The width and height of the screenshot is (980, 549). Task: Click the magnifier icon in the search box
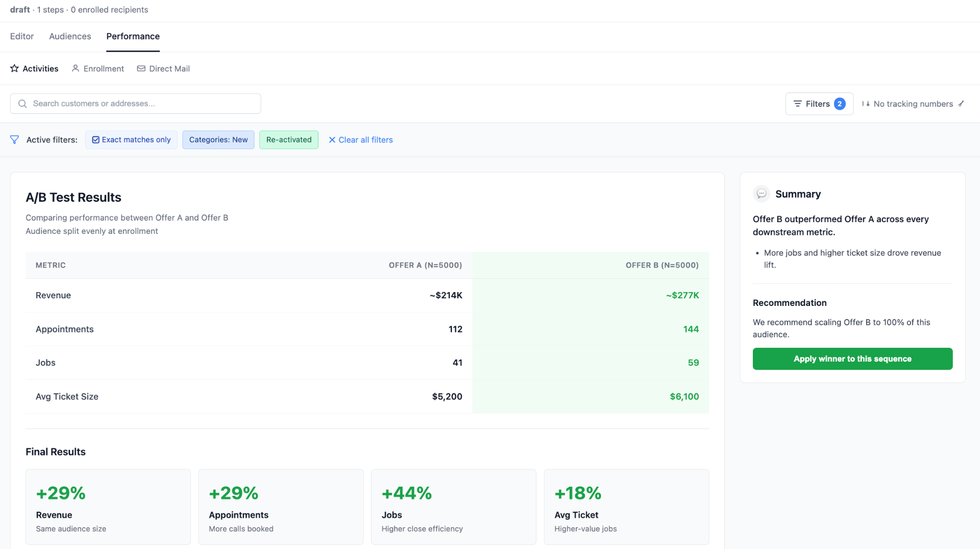pyautogui.click(x=22, y=104)
